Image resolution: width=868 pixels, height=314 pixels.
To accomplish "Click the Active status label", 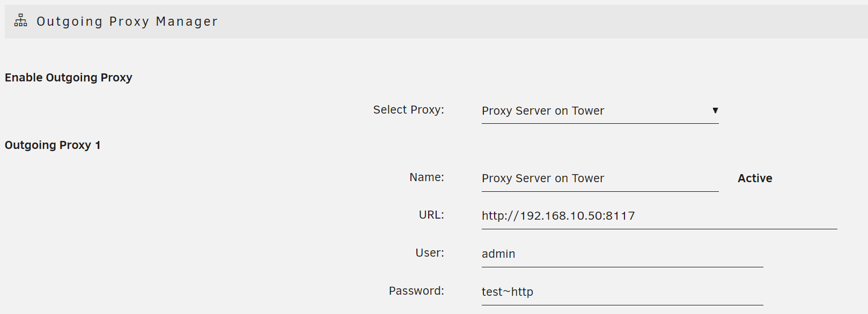I will coord(754,178).
